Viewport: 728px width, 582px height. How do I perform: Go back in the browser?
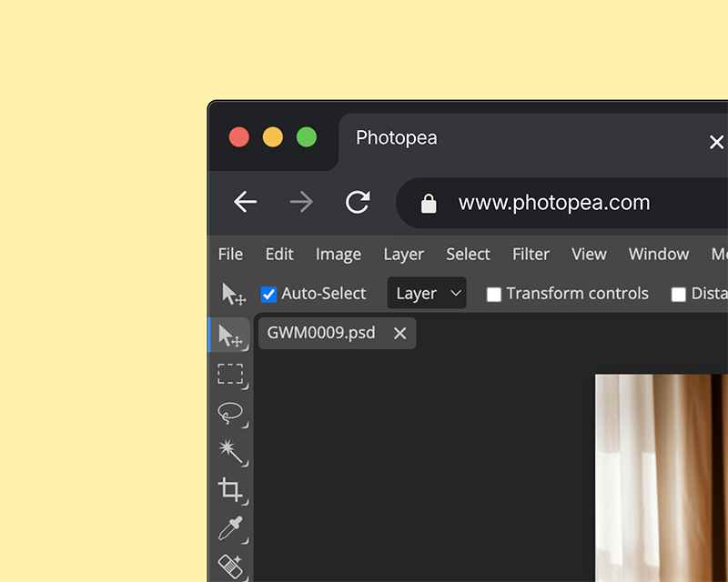(245, 202)
